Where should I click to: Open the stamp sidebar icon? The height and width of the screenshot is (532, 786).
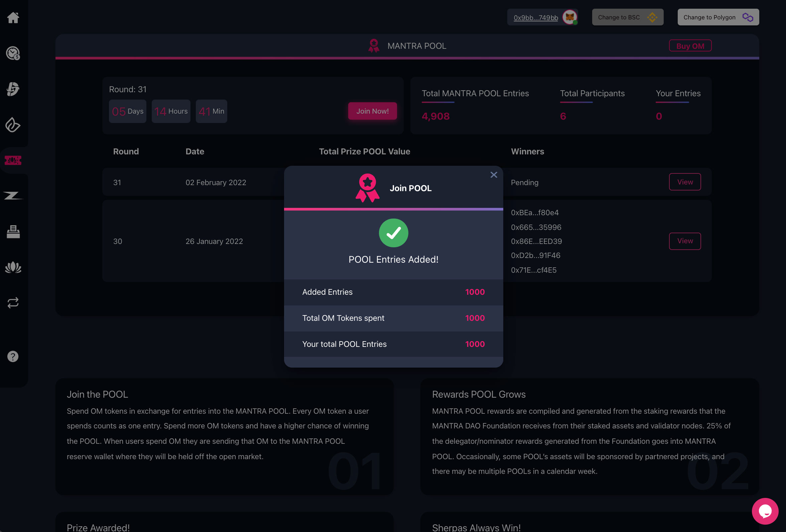point(13,232)
